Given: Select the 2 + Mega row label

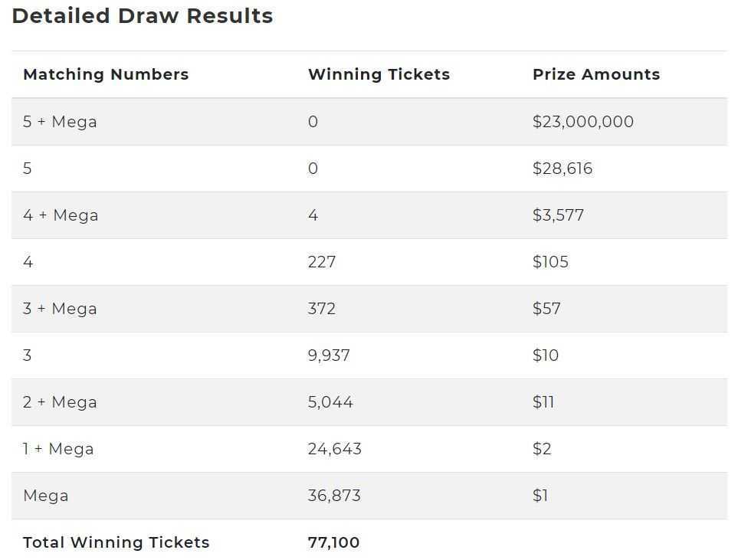Looking at the screenshot, I should pyautogui.click(x=60, y=402).
